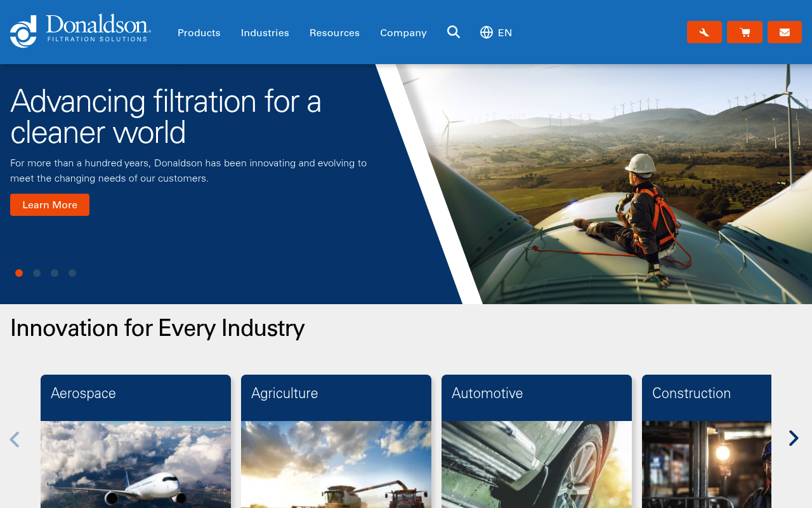The height and width of the screenshot is (508, 812).
Task: Click the envelope contact icon button
Action: tap(785, 32)
